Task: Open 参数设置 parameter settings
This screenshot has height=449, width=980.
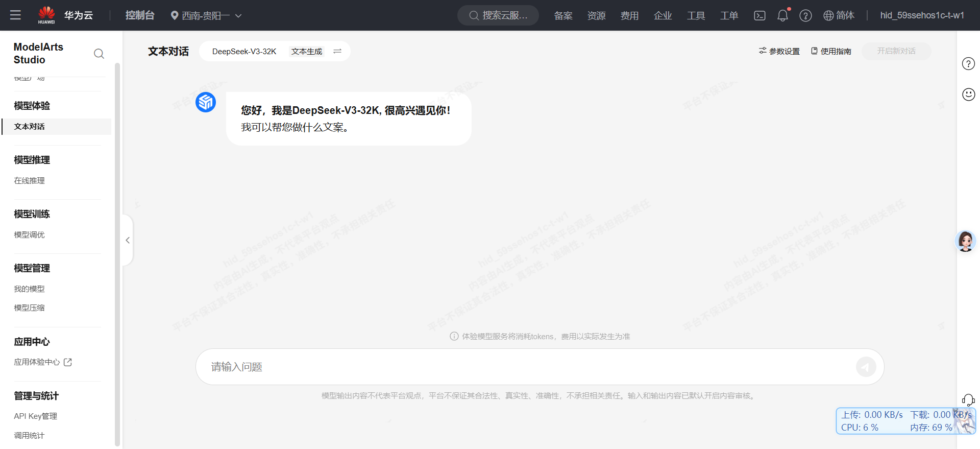Action: click(x=779, y=51)
